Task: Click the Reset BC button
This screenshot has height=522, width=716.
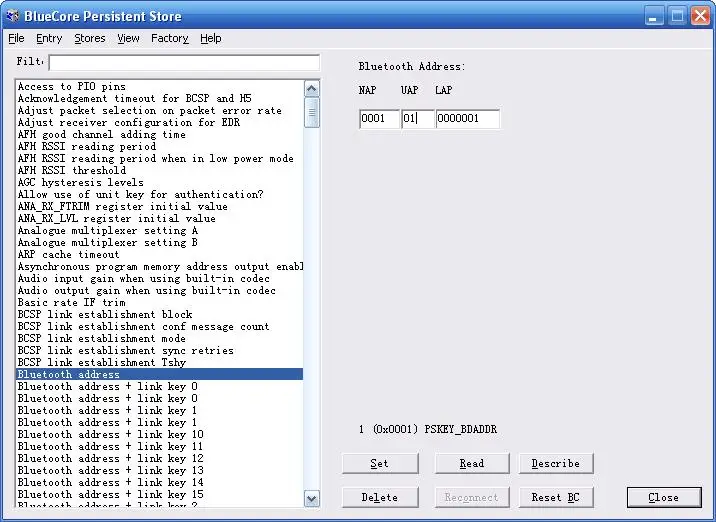Action: click(556, 497)
